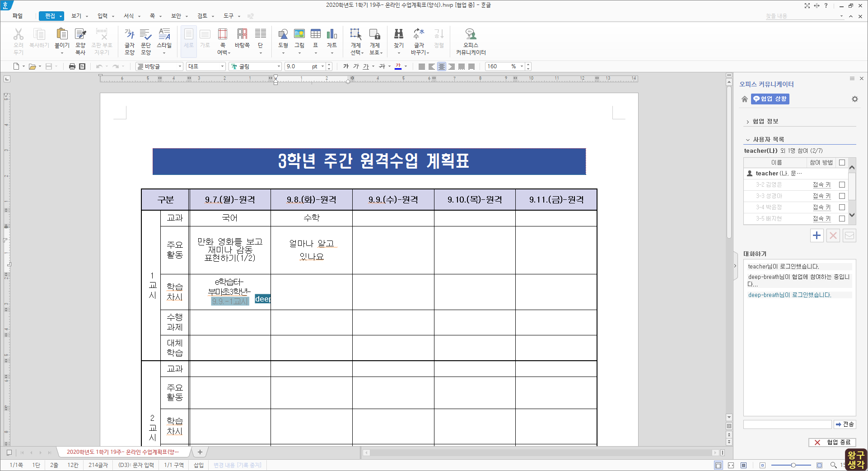Click the 협업 상황 button
868x471 pixels.
click(x=770, y=99)
